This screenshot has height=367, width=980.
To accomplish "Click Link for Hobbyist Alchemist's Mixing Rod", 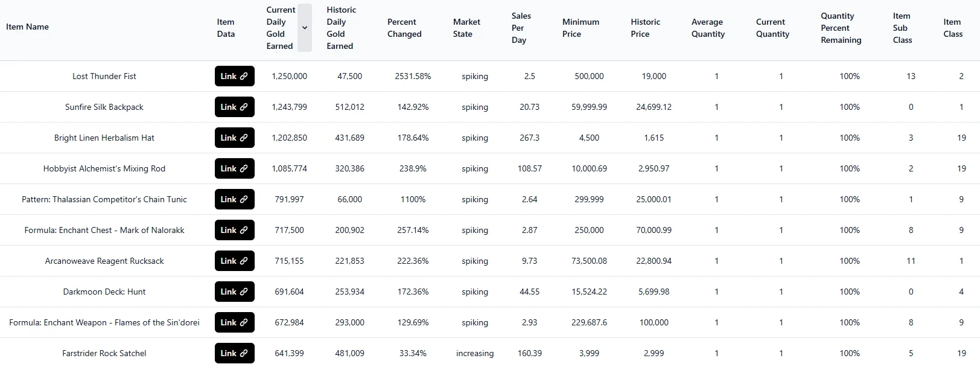I will click(234, 168).
